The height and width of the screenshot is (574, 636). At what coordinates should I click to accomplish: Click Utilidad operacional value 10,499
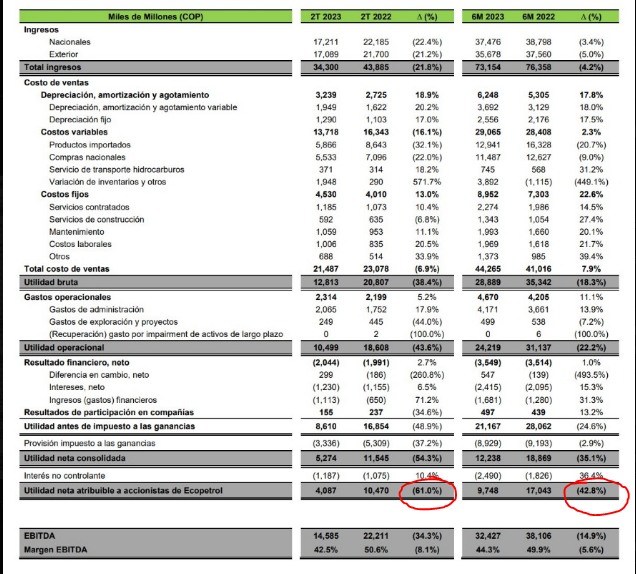(326, 347)
